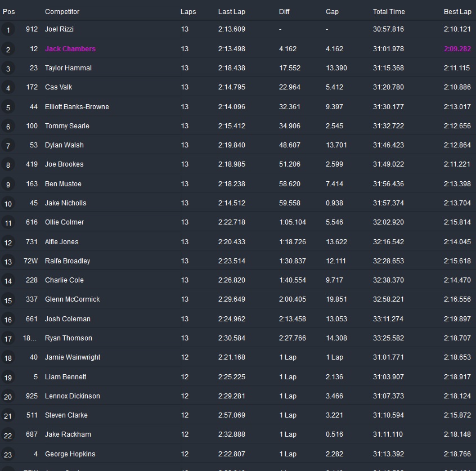This screenshot has width=476, height=471.
Task: Select the position 5 circle badge
Action: click(x=8, y=107)
